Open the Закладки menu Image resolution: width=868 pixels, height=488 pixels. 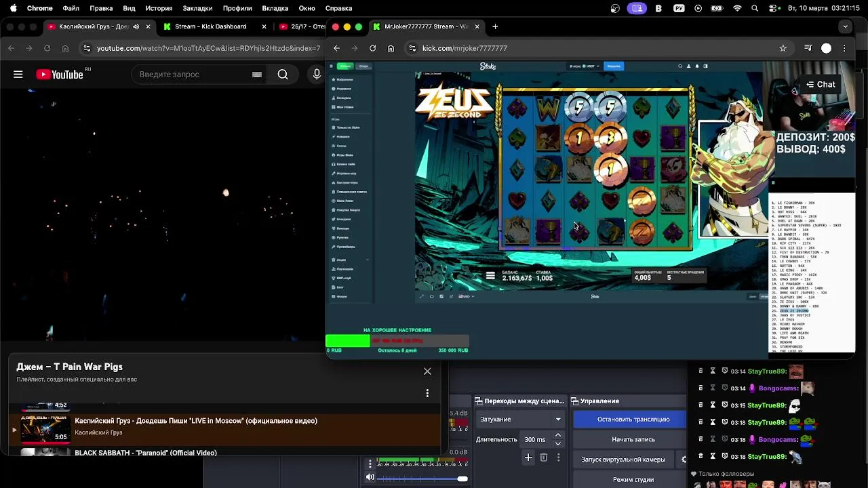point(197,8)
